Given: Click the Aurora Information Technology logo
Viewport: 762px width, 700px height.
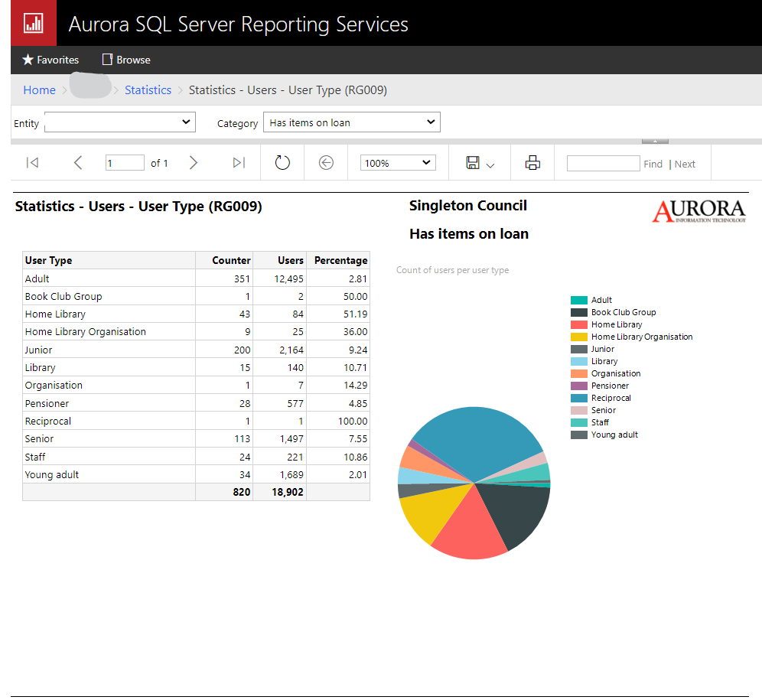Looking at the screenshot, I should (698, 211).
